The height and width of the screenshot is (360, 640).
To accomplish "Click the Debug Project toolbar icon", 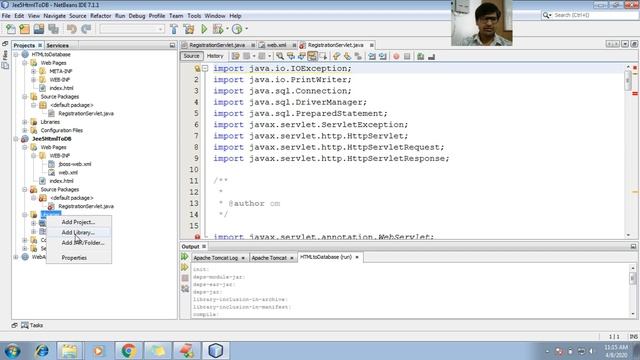I will point(218,29).
